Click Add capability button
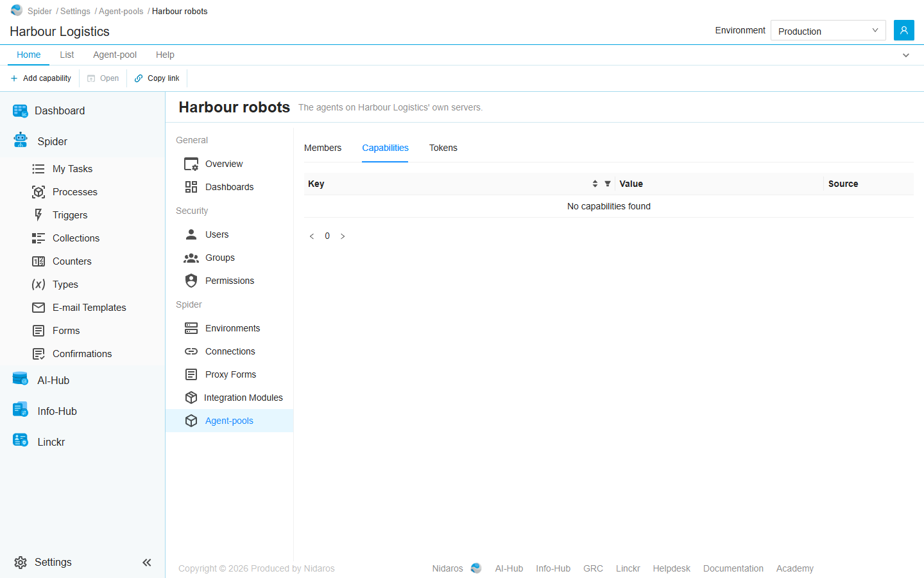The image size is (924, 578). tap(41, 78)
